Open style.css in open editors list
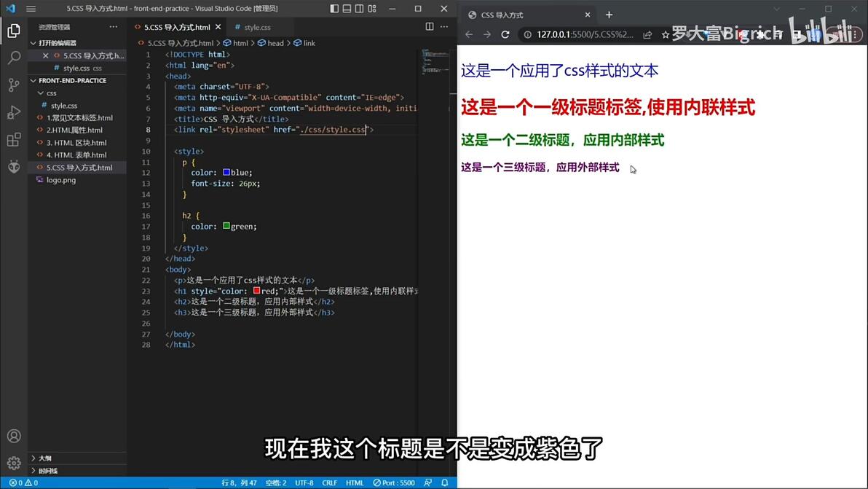The width and height of the screenshot is (868, 489). [77, 68]
